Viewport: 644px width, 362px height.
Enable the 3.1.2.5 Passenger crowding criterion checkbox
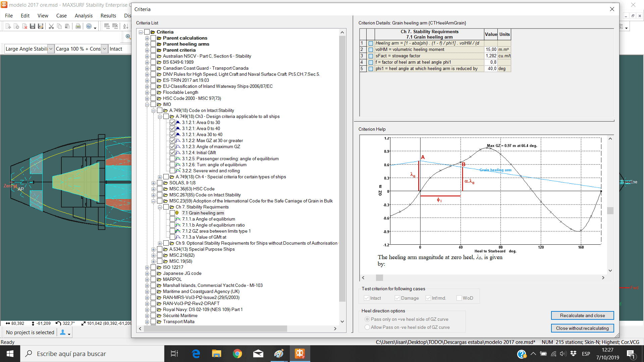pyautogui.click(x=172, y=159)
